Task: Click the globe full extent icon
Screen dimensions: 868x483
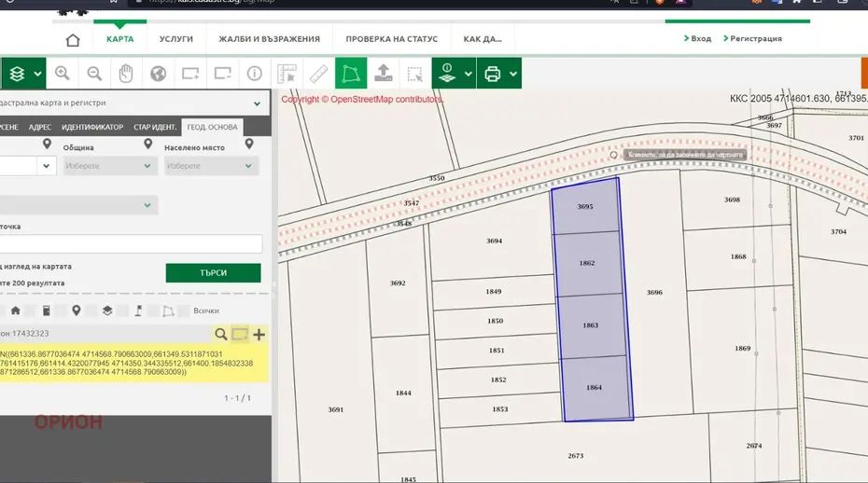Action: pos(159,74)
